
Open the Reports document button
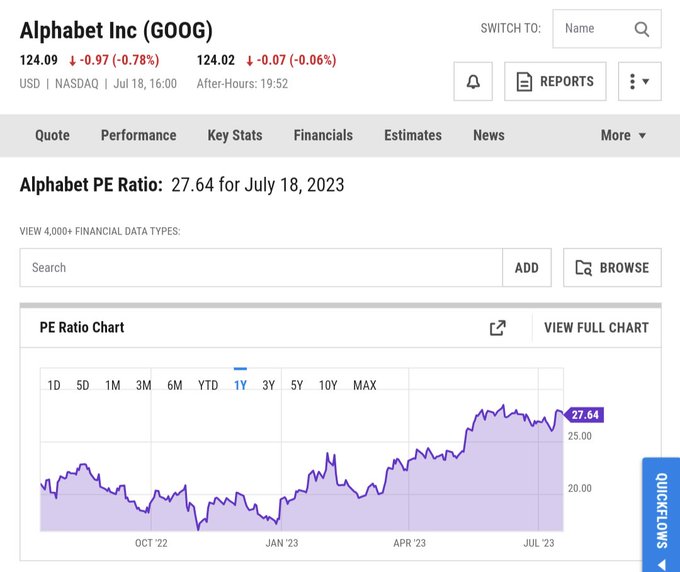pyautogui.click(x=555, y=82)
